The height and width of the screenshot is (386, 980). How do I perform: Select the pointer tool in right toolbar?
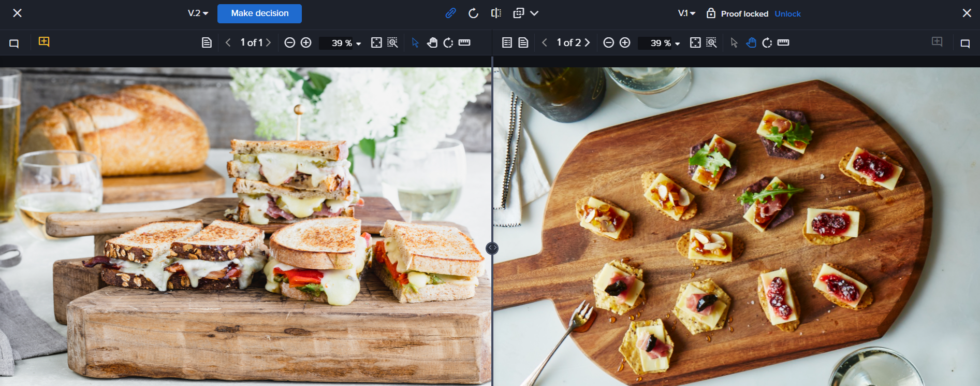(734, 42)
